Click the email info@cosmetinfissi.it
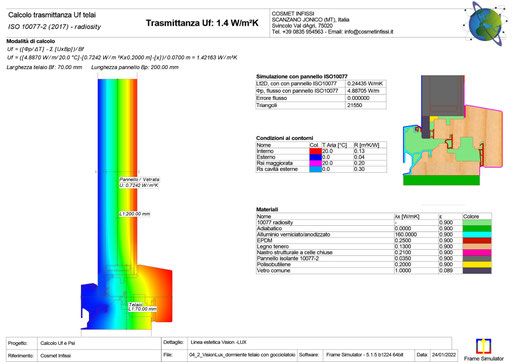 point(369,32)
